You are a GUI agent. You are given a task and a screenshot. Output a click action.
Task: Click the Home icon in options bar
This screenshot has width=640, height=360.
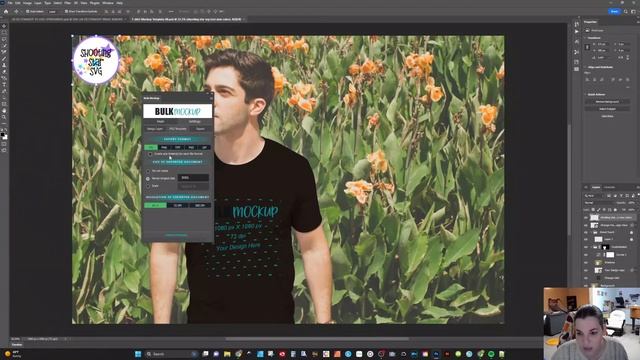[6, 11]
